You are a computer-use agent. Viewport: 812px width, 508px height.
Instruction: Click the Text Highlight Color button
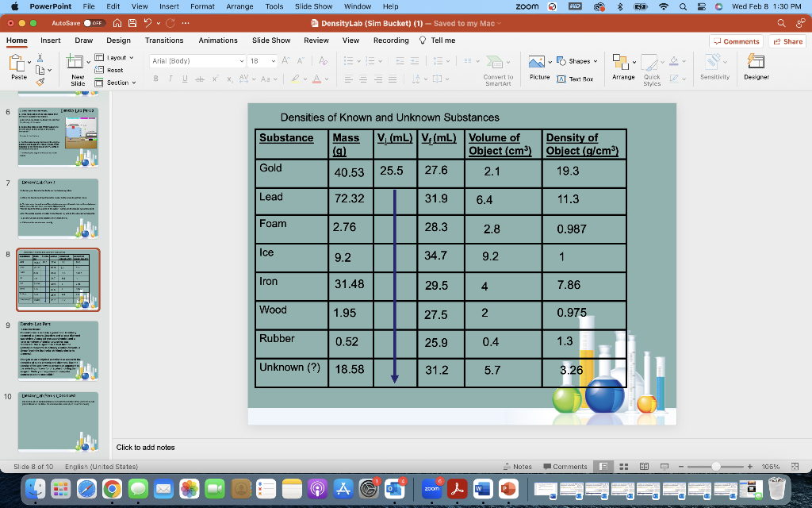click(x=295, y=79)
